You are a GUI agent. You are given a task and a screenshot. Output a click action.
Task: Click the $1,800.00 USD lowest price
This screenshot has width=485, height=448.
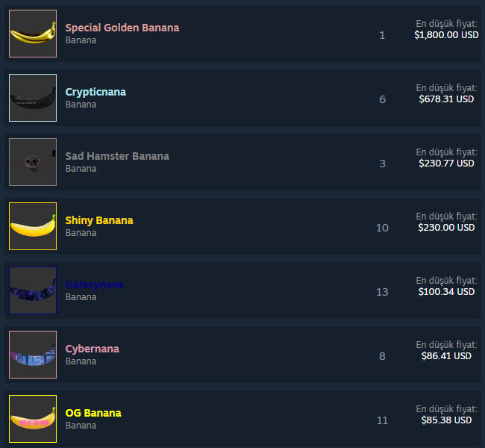coord(446,35)
